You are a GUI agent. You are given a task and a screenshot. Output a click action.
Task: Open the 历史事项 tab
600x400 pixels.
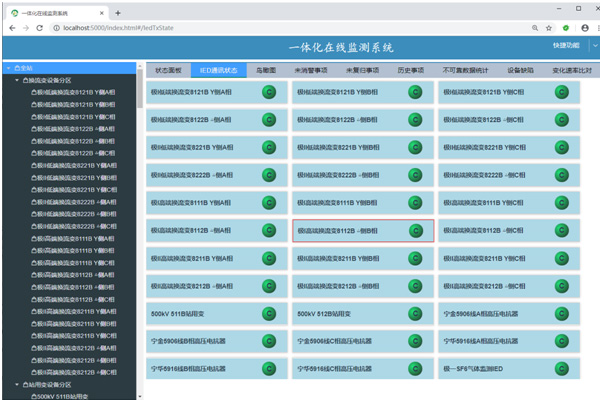click(x=410, y=71)
